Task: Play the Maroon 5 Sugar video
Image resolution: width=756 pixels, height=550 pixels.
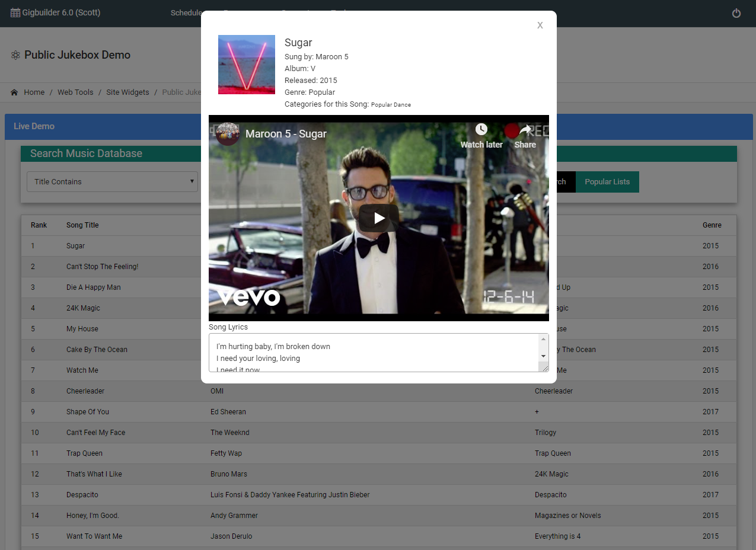Action: pyautogui.click(x=378, y=219)
